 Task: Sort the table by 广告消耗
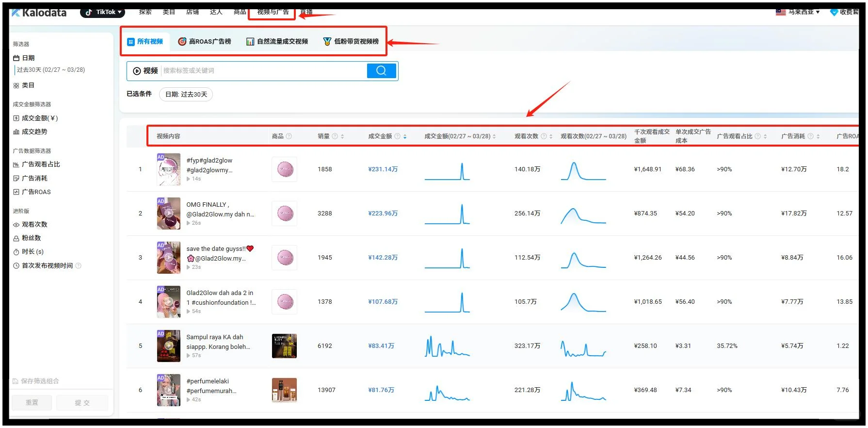click(818, 136)
